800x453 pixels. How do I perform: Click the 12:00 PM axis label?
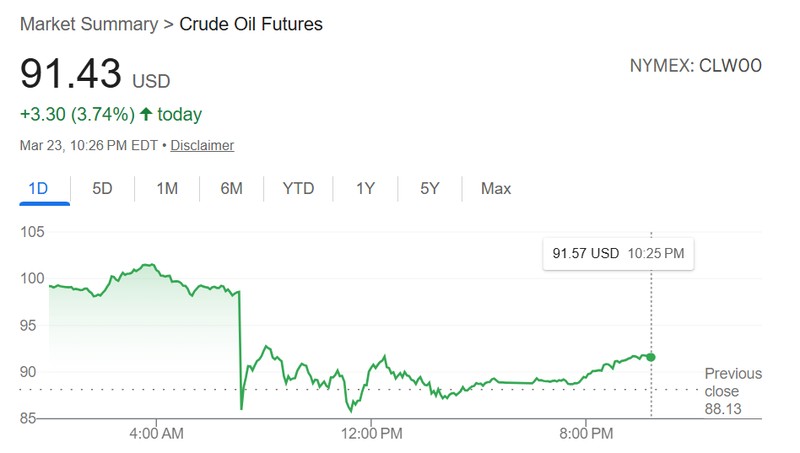[x=372, y=433]
